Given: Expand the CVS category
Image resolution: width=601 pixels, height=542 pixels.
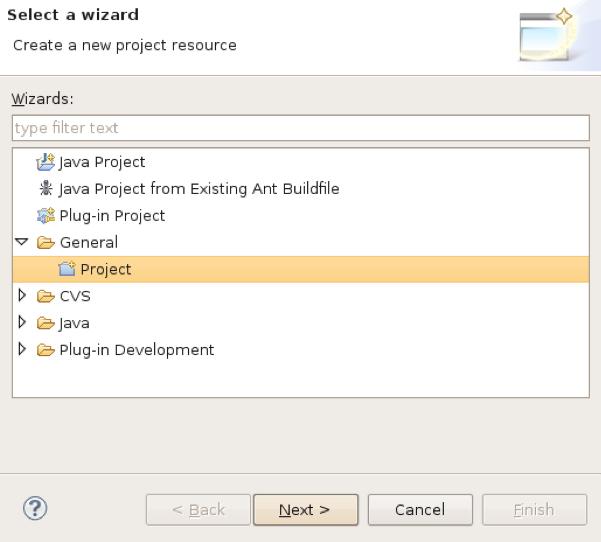Looking at the screenshot, I should coord(22,296).
